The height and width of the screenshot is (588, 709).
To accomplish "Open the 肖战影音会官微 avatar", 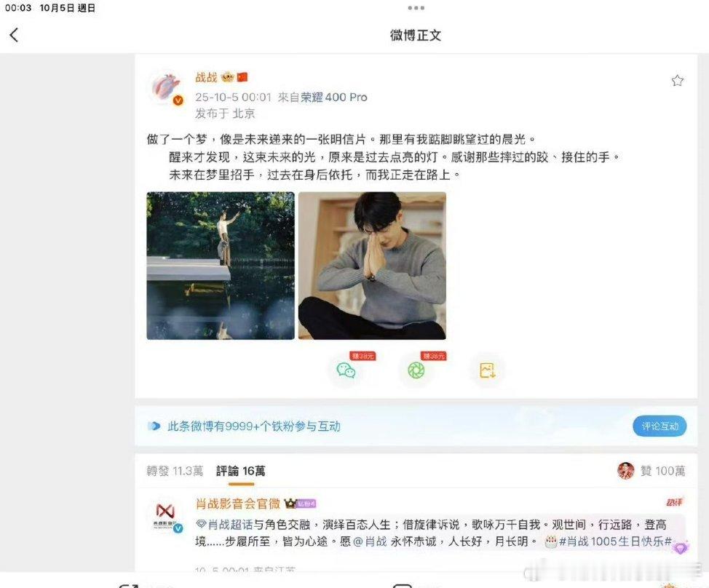I will [165, 516].
